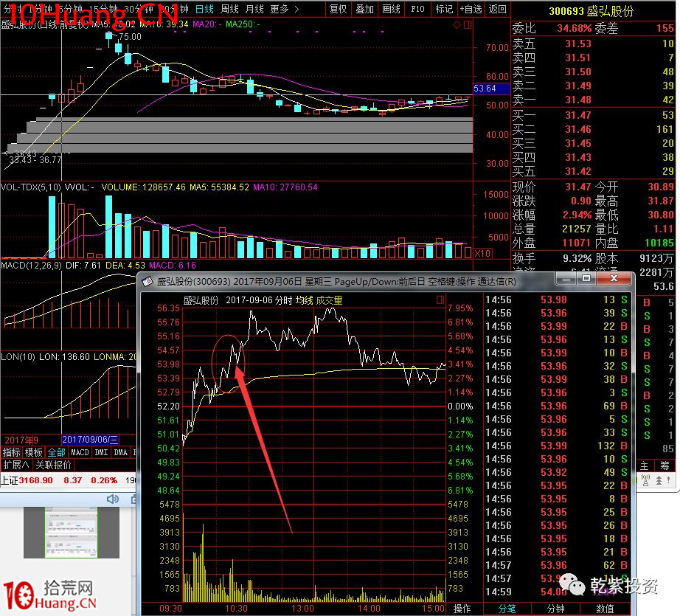Open the screenshot preview thumbnail
Viewport: 680px width, 616px height.
click(x=71, y=533)
